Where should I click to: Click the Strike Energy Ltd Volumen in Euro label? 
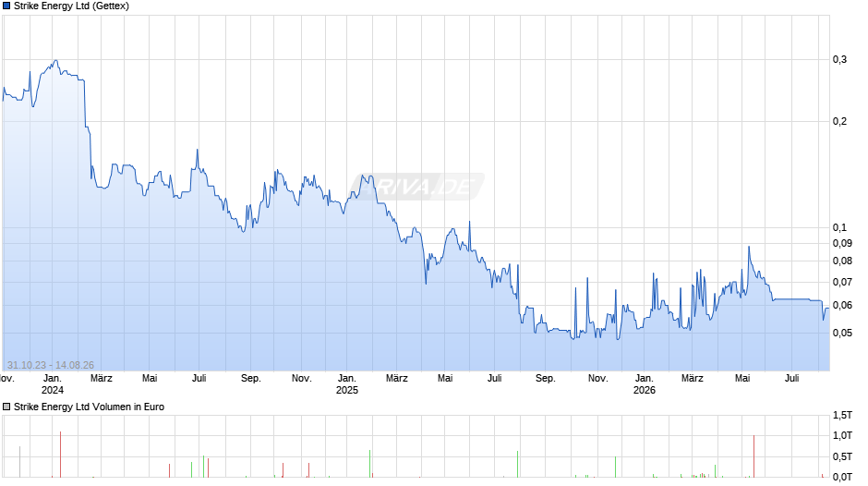coord(90,407)
